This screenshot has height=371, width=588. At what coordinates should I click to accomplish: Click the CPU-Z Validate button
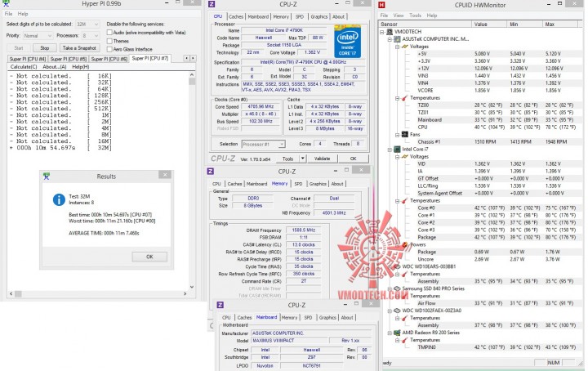pyautogui.click(x=322, y=159)
